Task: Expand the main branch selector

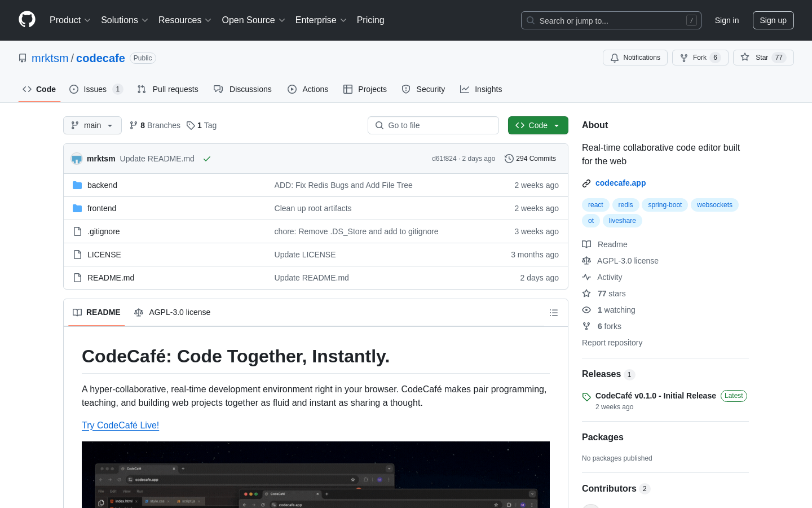Action: 92,125
